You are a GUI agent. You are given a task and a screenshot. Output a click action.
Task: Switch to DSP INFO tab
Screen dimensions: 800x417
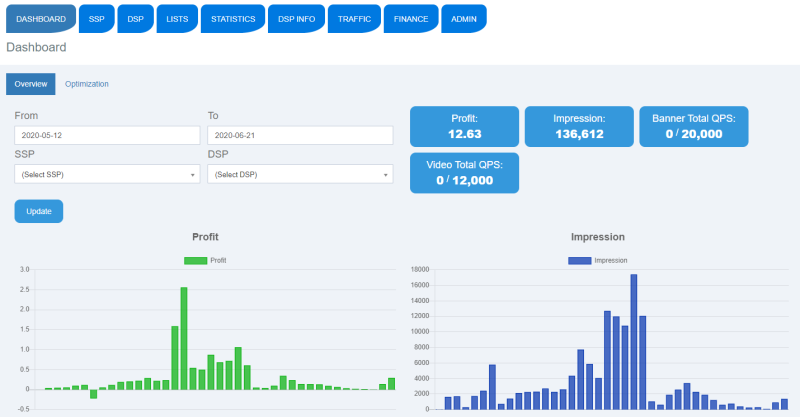296,19
